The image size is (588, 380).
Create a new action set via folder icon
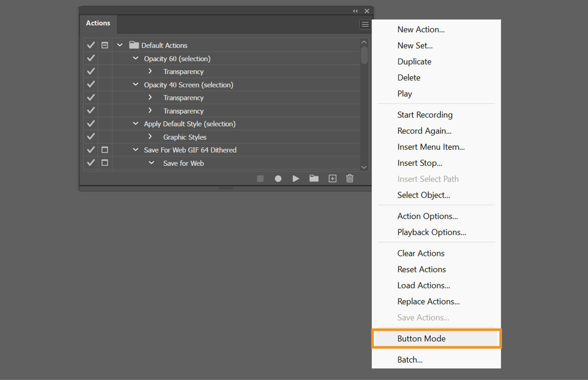(314, 178)
